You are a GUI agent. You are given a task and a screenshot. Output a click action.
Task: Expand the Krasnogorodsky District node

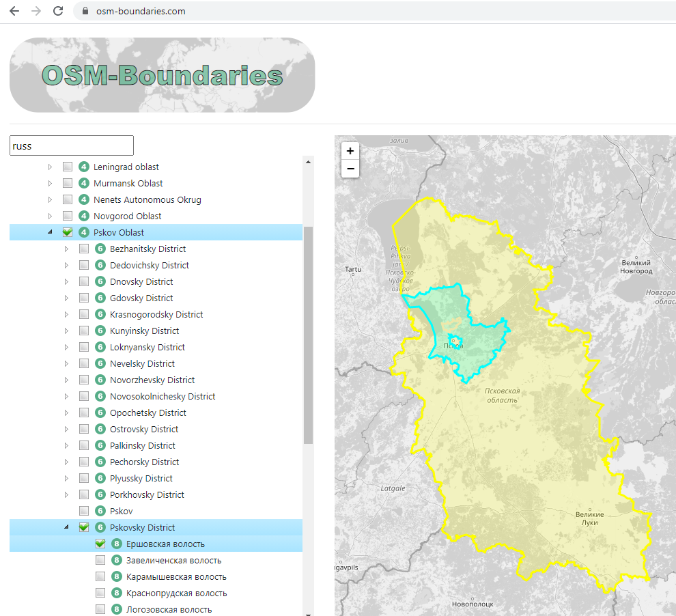click(66, 314)
